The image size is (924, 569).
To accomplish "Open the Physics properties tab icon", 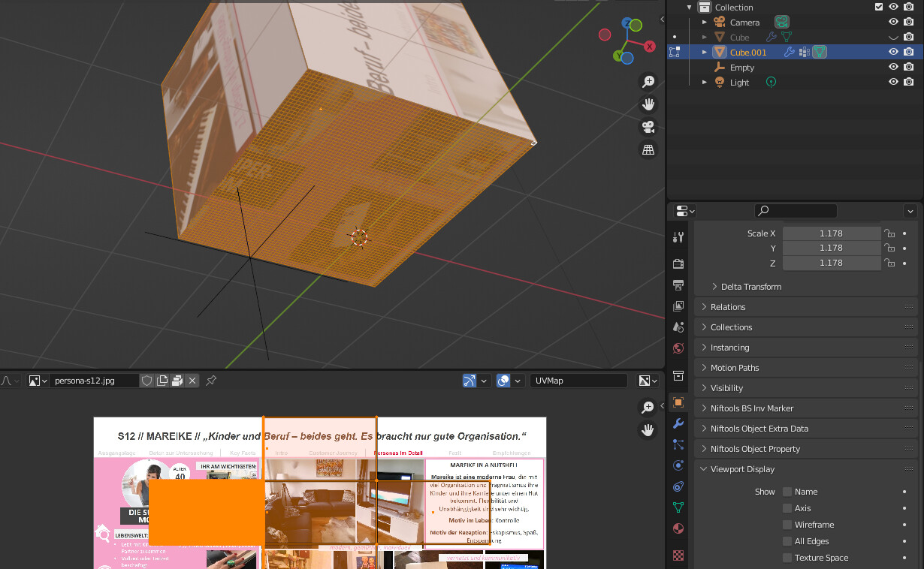I will (678, 465).
